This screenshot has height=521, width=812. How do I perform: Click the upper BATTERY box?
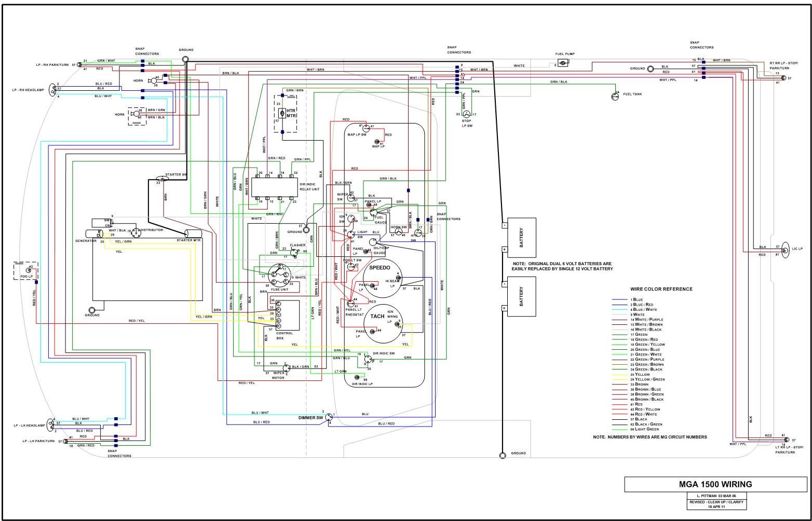[x=521, y=238]
